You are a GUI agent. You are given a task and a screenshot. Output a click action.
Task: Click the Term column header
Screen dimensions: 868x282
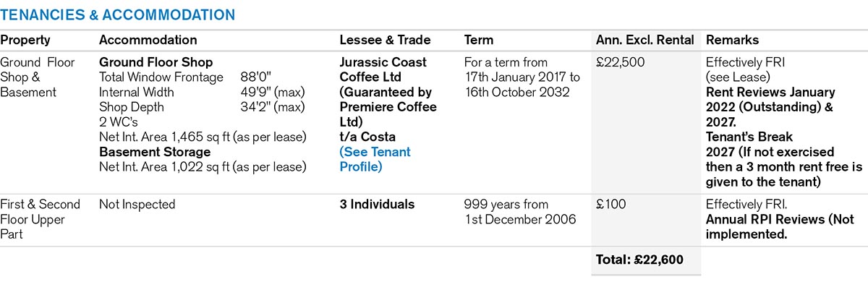pyautogui.click(x=479, y=40)
